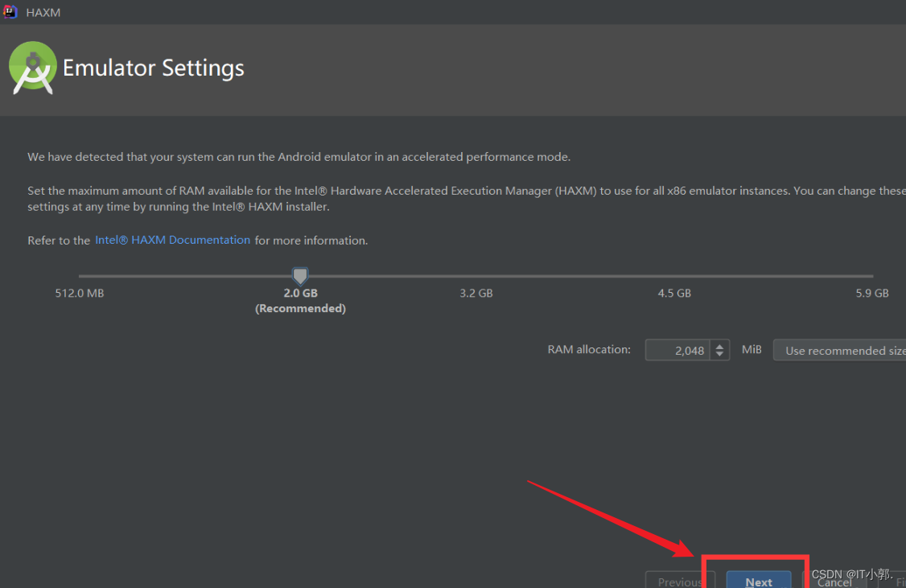Viewport: 906px width, 588px height.
Task: Click the (Recommended) label under 2.0 GB
Action: pos(300,308)
